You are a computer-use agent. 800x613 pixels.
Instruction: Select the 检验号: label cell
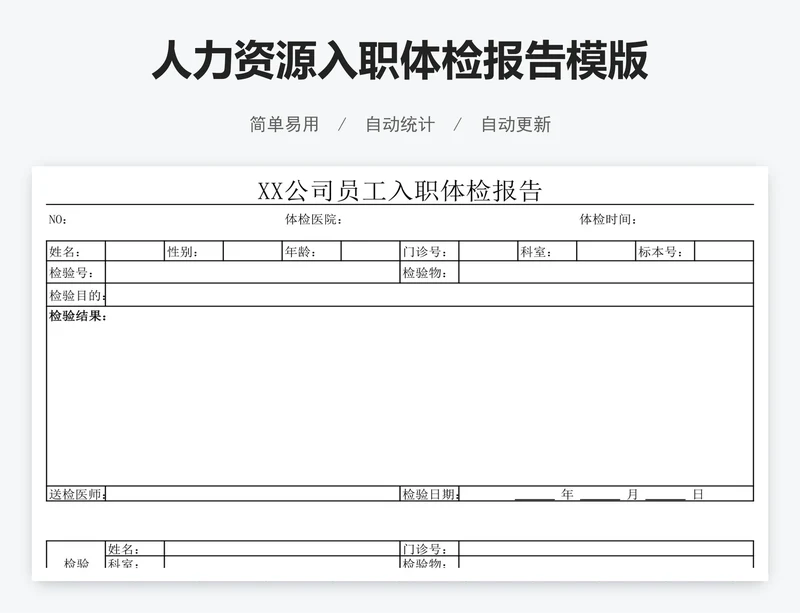(x=76, y=272)
